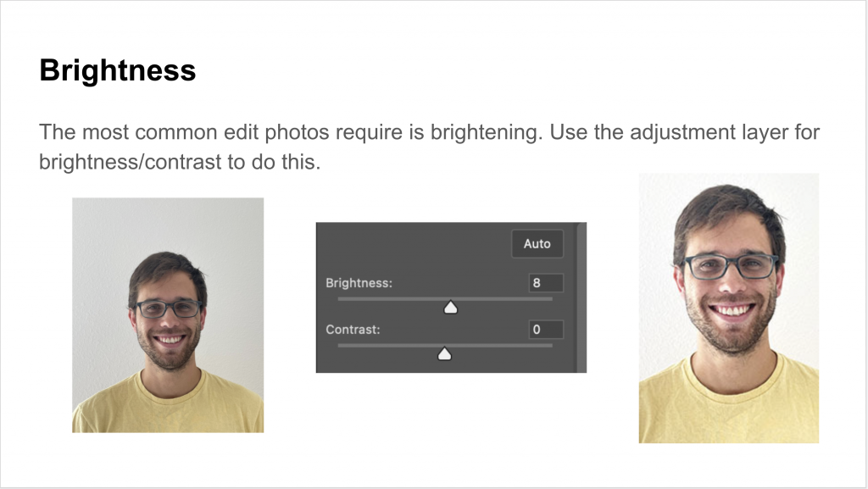Select the darker original photo
868x489 pixels.
[168, 315]
